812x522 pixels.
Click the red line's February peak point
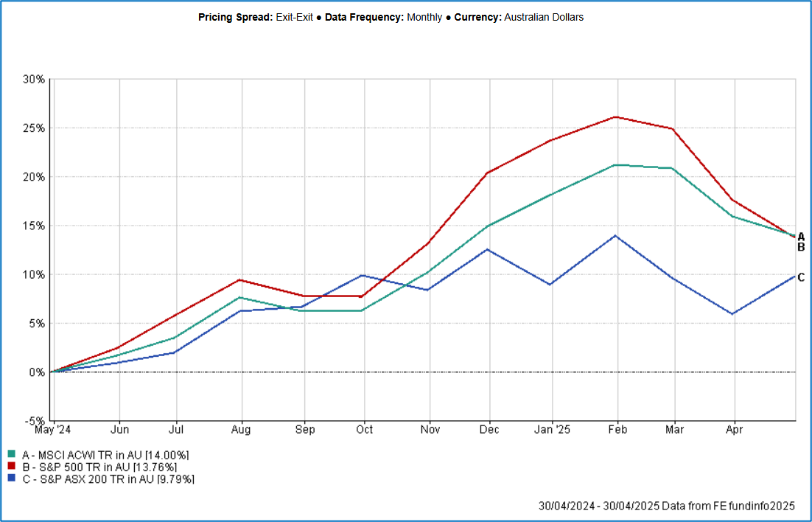[615, 116]
